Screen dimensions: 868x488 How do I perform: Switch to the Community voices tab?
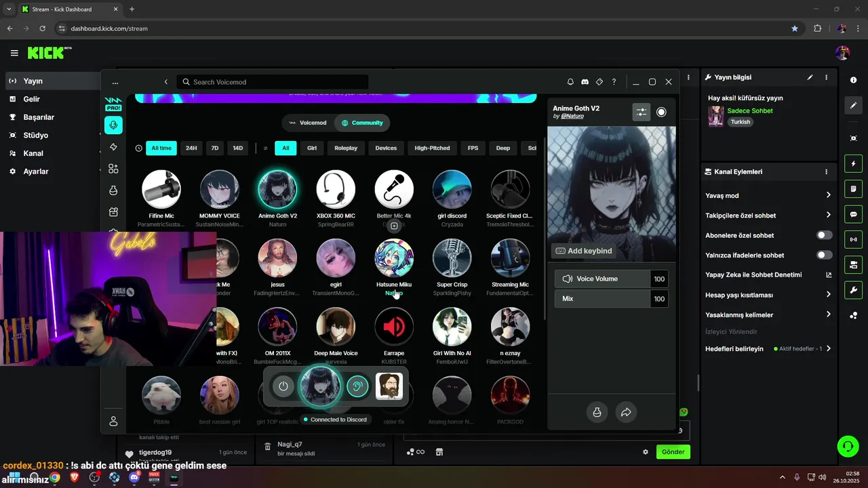click(362, 123)
